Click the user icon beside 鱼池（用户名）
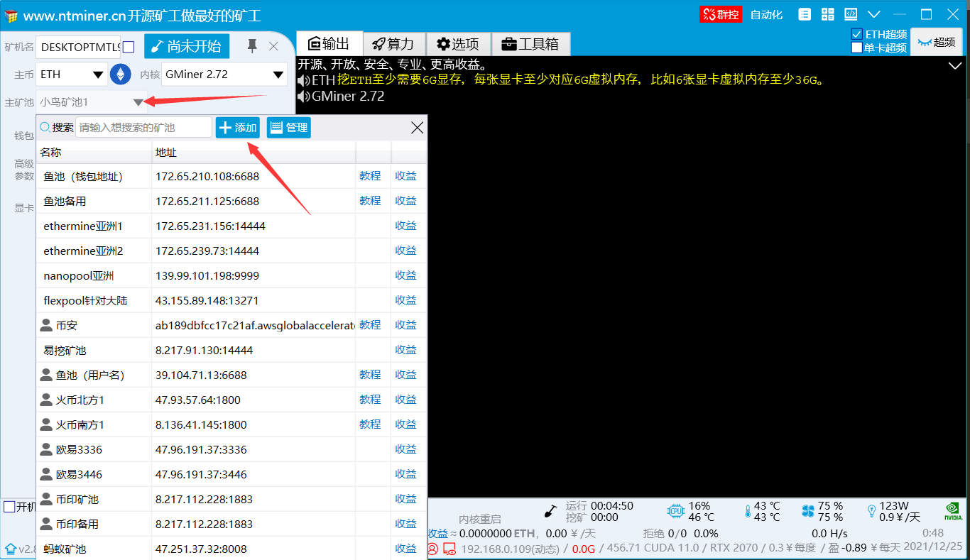The width and height of the screenshot is (970, 560). click(x=47, y=375)
